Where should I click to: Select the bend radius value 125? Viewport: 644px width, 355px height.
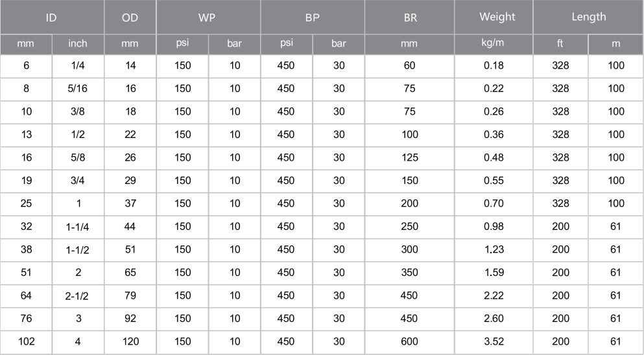(409, 157)
